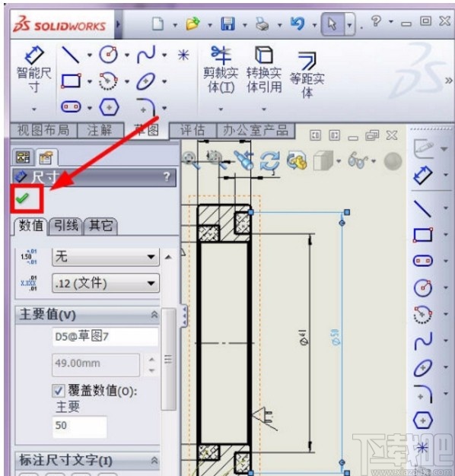This screenshot has width=455, height=476.
Task: Select the Other (其它) property tab
Action: pos(100,226)
